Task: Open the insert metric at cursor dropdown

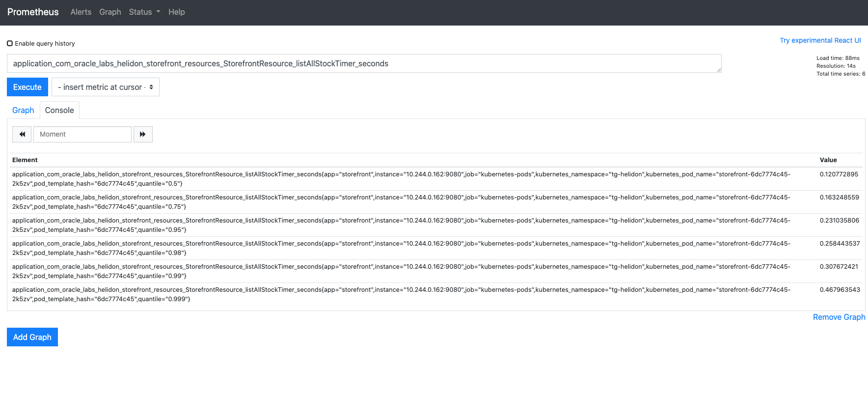Action: point(106,87)
